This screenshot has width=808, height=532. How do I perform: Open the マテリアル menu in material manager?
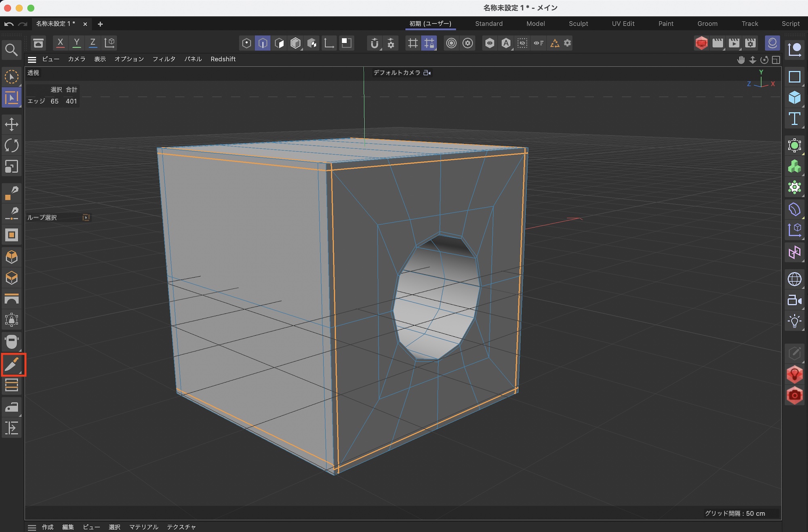143,527
